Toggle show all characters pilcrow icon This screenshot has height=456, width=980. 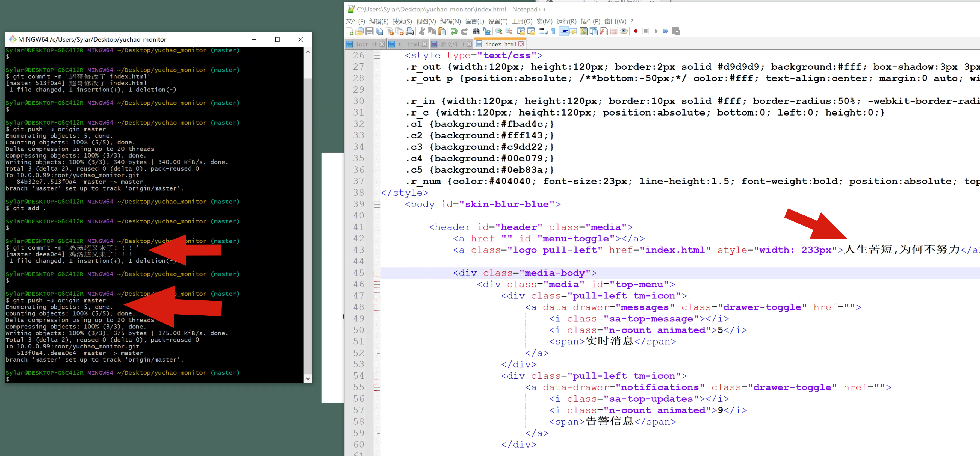coord(553,32)
